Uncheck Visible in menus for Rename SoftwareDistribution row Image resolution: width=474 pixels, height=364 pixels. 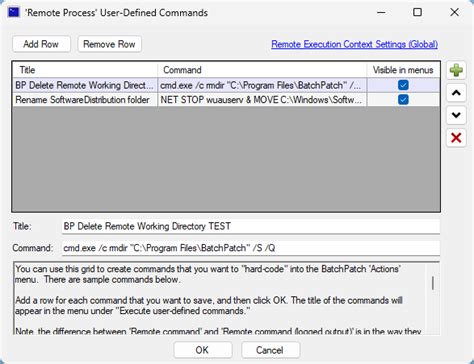point(403,99)
